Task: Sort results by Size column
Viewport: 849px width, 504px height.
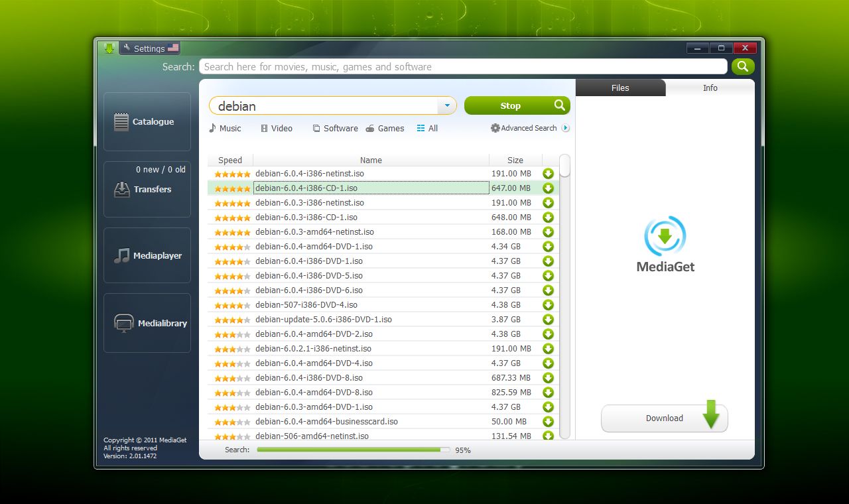Action: 515,160
